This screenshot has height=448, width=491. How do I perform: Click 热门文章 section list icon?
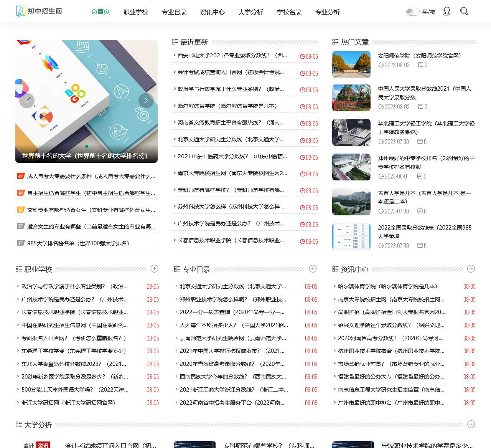click(x=335, y=42)
